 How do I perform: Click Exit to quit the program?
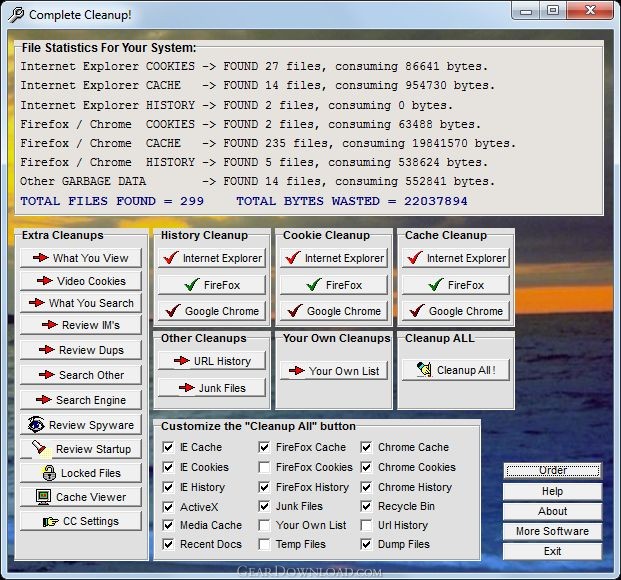[x=552, y=551]
